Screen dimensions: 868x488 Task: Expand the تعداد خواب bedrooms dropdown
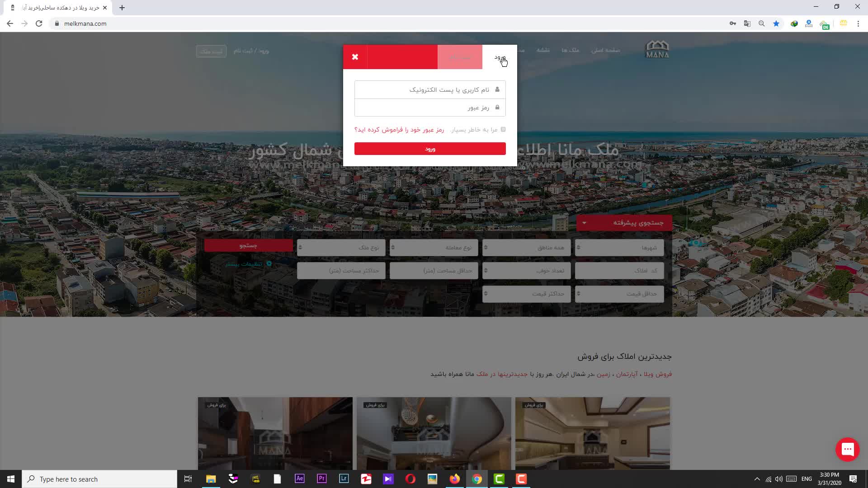point(527,271)
